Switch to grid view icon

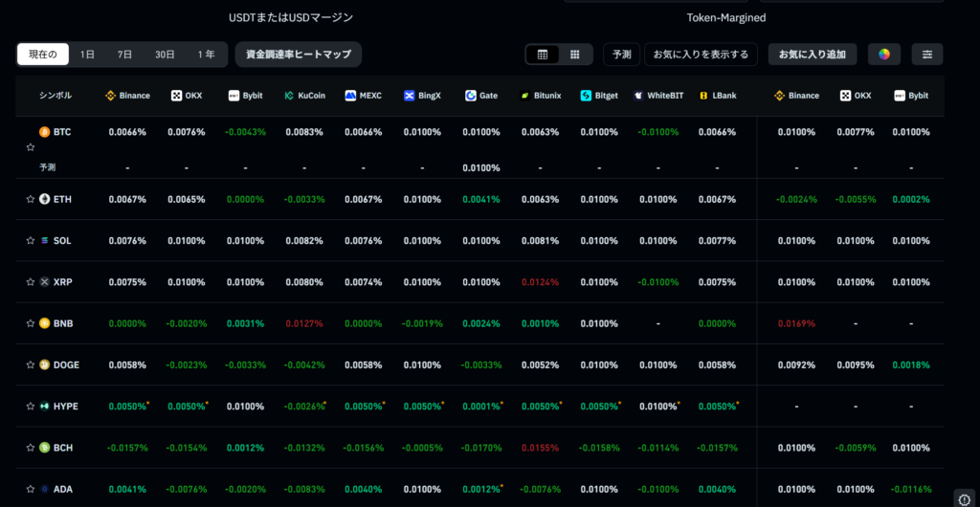[x=574, y=55]
